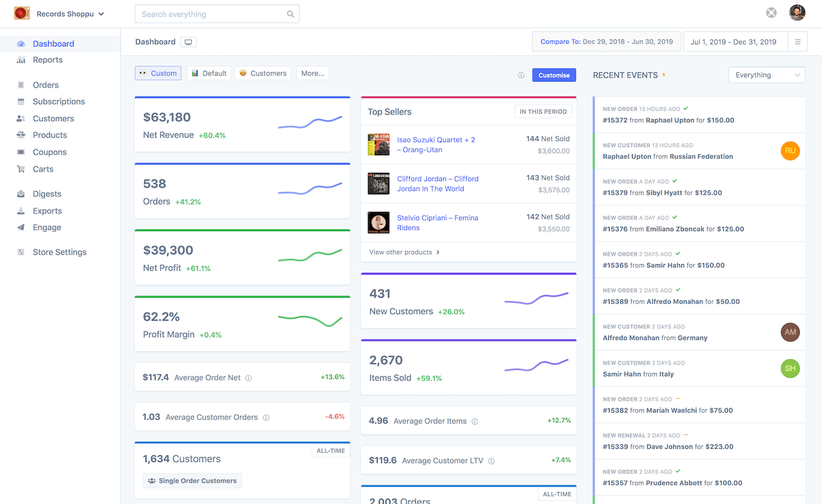
Task: Open the Everything events filter dropdown
Action: coord(766,74)
